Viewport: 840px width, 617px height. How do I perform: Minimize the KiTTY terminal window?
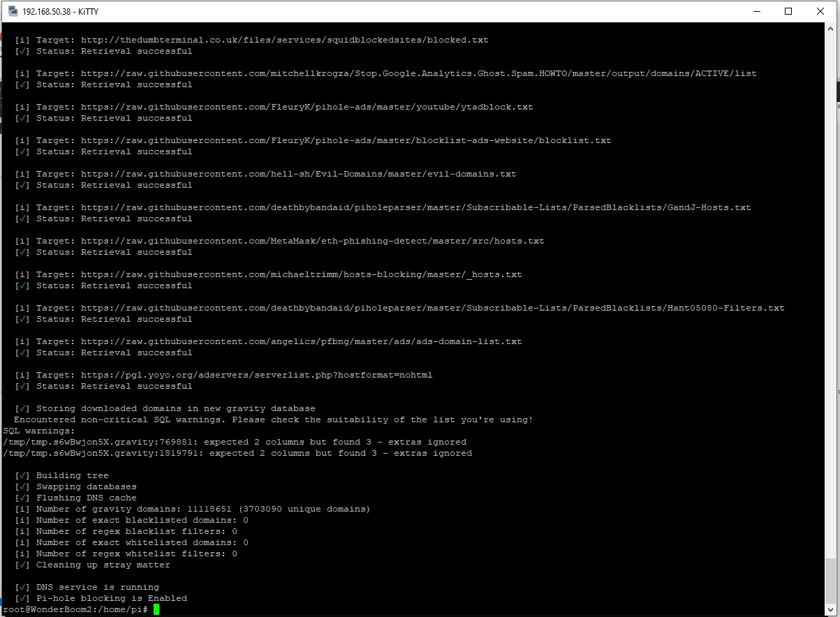pyautogui.click(x=756, y=11)
